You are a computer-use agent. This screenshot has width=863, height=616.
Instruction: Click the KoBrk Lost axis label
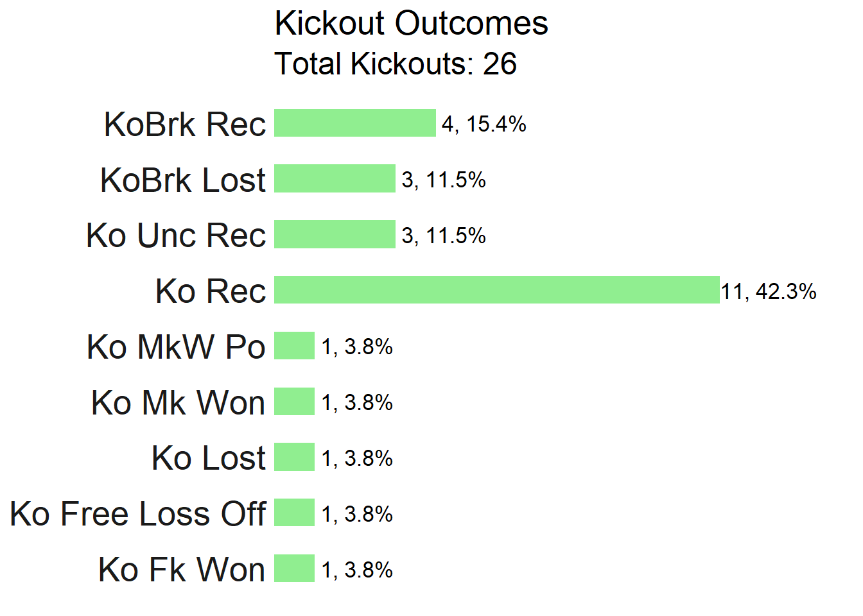tap(183, 180)
